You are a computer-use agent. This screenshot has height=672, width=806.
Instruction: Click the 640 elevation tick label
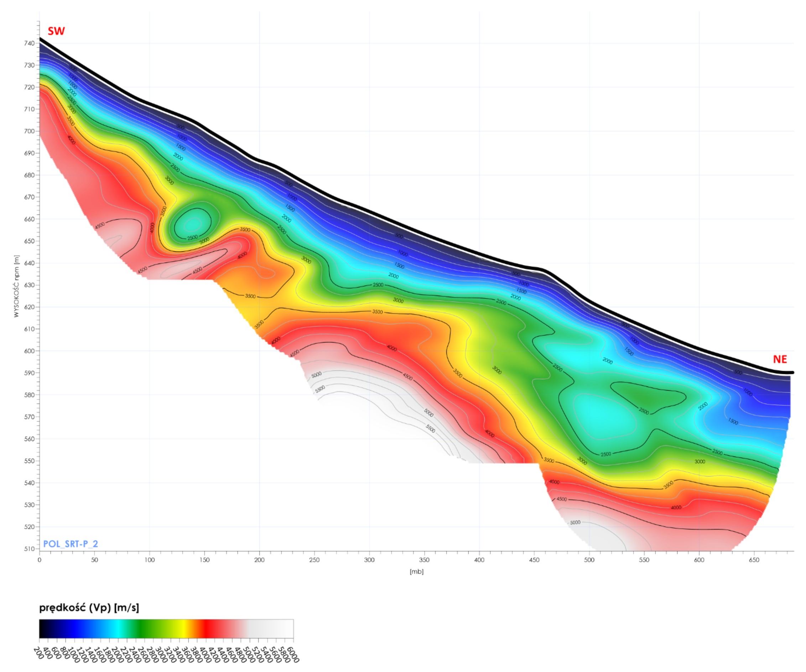tap(29, 263)
